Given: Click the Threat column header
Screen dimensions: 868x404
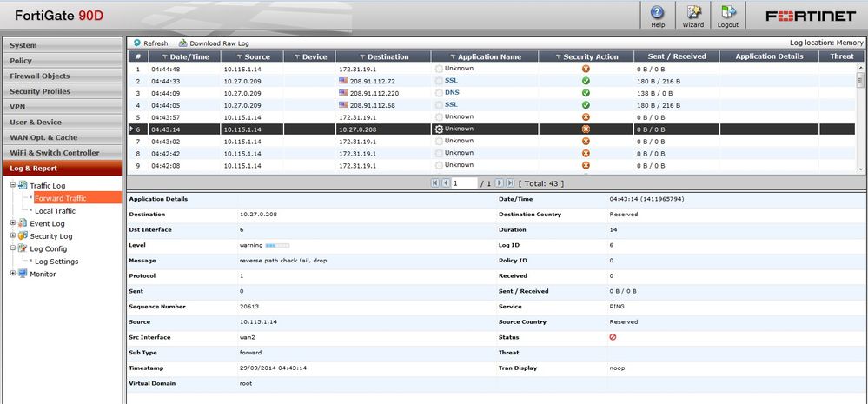Looking at the screenshot, I should [x=842, y=56].
